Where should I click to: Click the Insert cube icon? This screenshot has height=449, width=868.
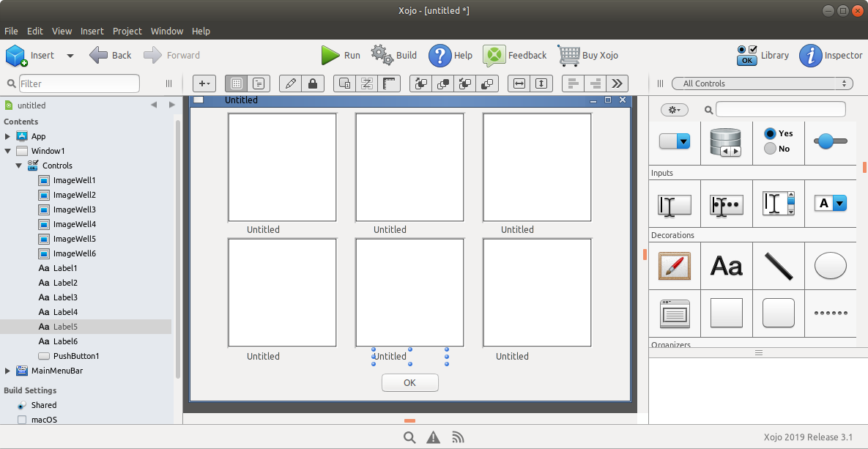[x=16, y=56]
